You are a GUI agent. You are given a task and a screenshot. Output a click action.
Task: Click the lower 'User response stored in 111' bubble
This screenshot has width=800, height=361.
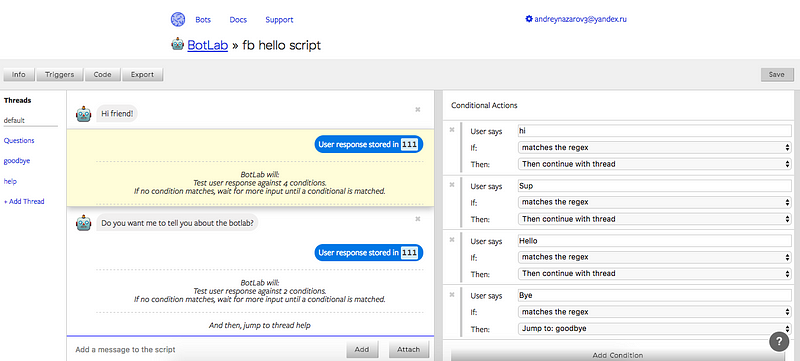(369, 252)
